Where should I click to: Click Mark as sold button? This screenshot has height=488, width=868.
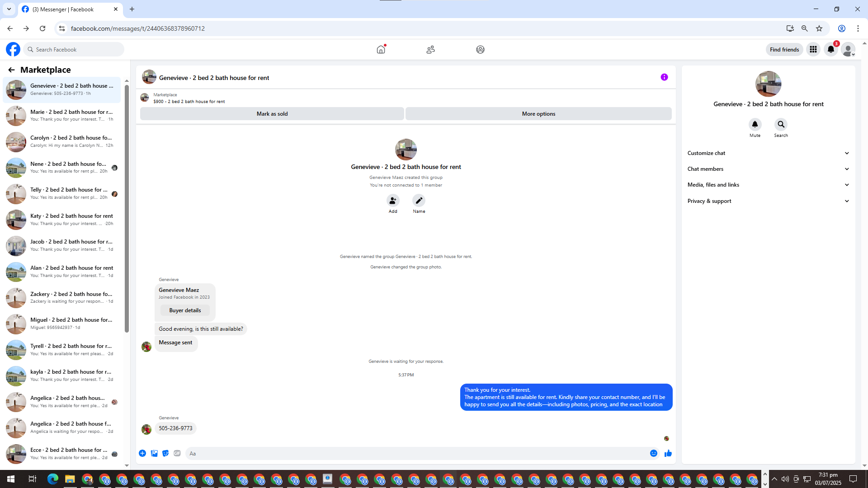pos(272,114)
